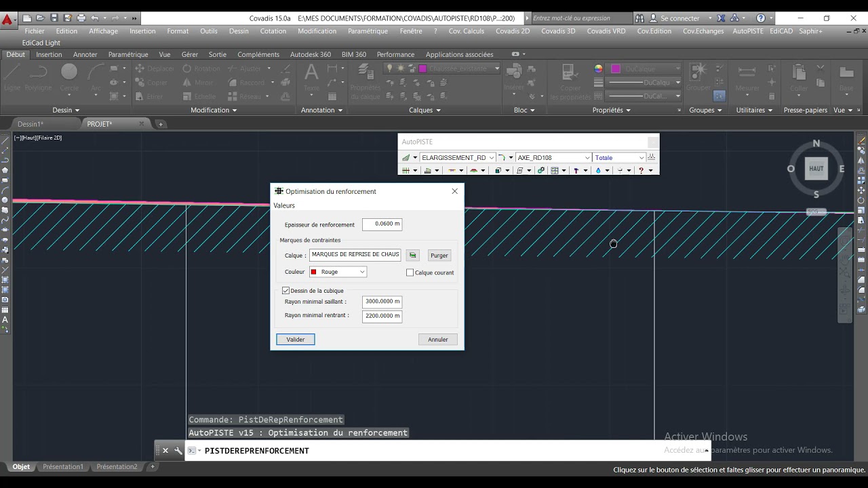The width and height of the screenshot is (868, 488).
Task: Click the hammer icon in AutoPISTE toolbar
Action: pyautogui.click(x=576, y=171)
